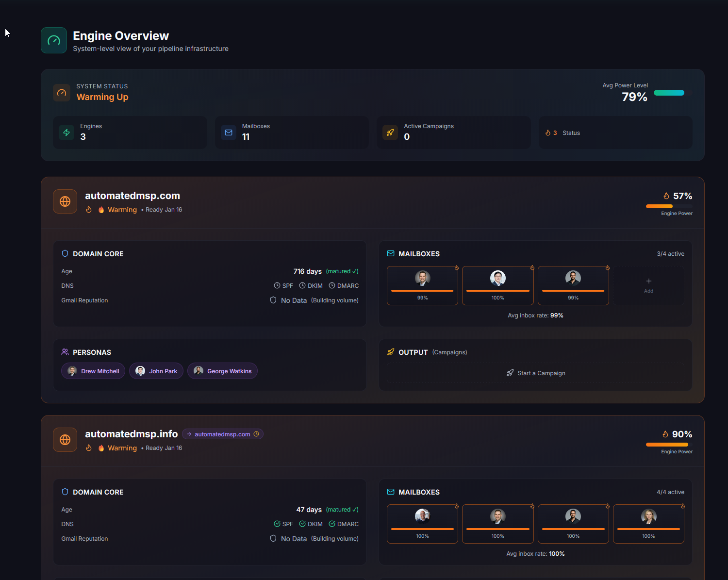Select the Drew Mitchell persona chip
Image resolution: width=728 pixels, height=580 pixels.
93,371
